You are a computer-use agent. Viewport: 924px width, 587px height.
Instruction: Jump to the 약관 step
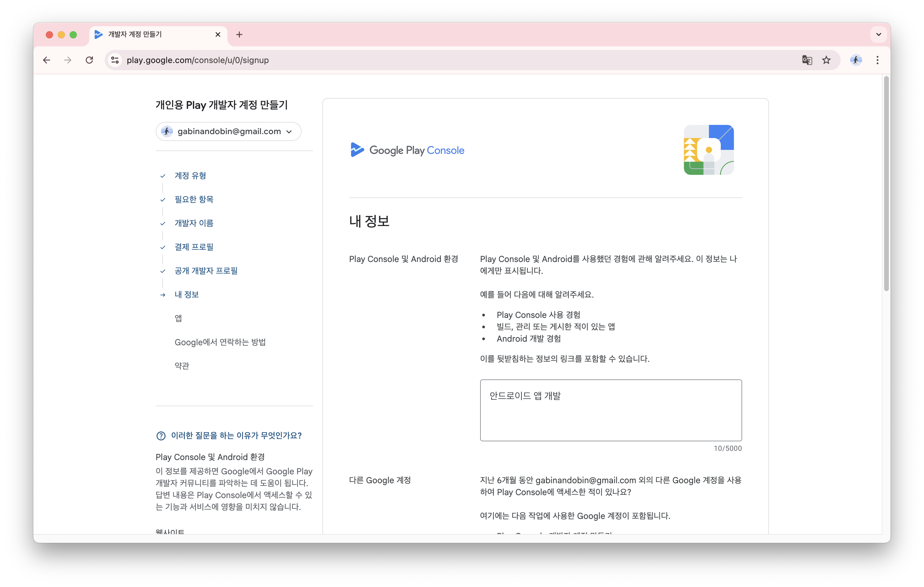pyautogui.click(x=182, y=365)
